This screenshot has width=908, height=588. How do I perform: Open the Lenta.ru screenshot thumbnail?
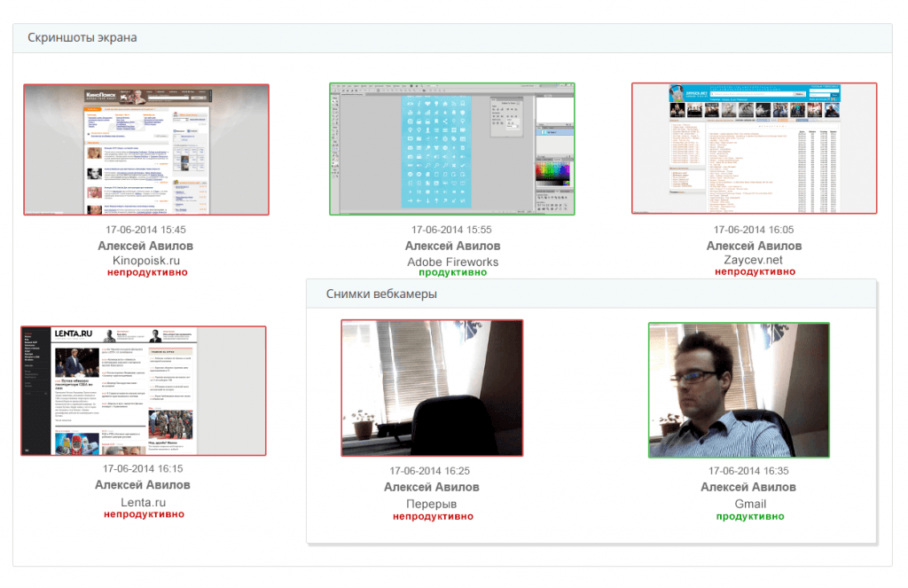click(144, 391)
